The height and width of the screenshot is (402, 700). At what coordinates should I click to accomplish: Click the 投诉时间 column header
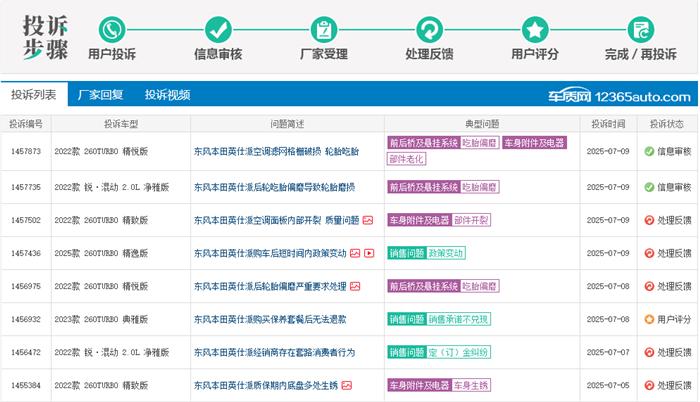(x=608, y=124)
